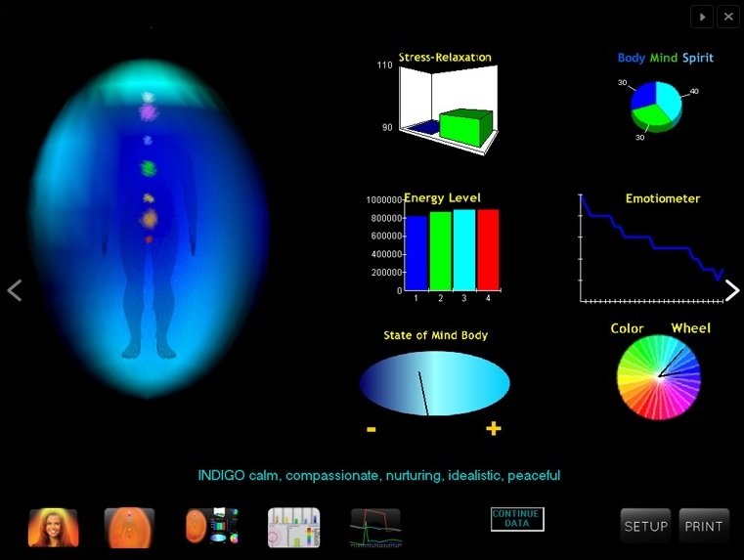Viewport: 744px width, 560px height.
Task: Click the green bar labeled 2 in Energy Level
Action: [440, 250]
